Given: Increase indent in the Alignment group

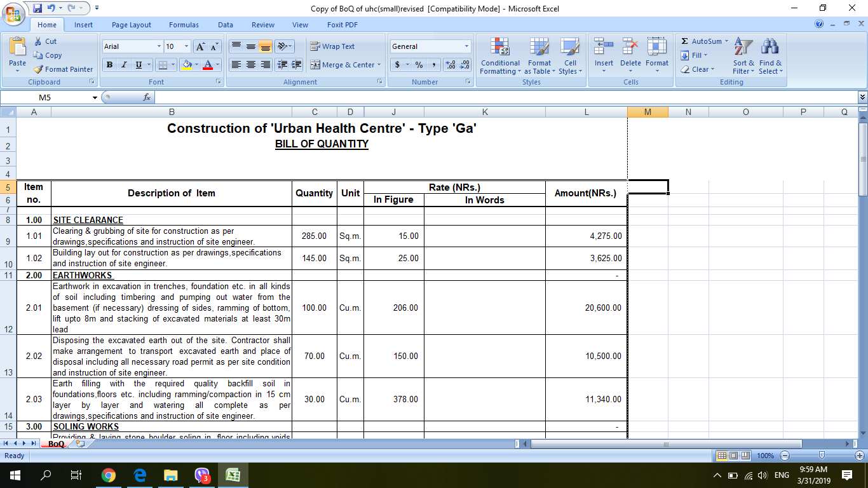Looking at the screenshot, I should 297,65.
